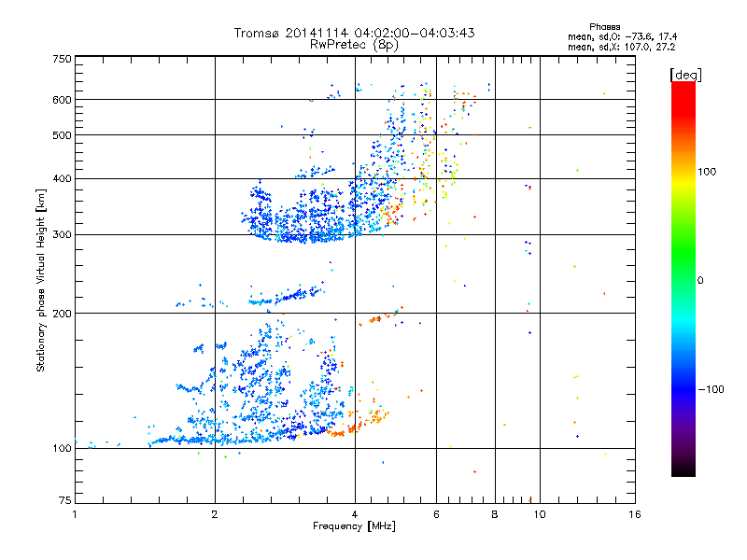Click the y-axis tick label '750'
This screenshot has width=747, height=560.
click(62, 59)
